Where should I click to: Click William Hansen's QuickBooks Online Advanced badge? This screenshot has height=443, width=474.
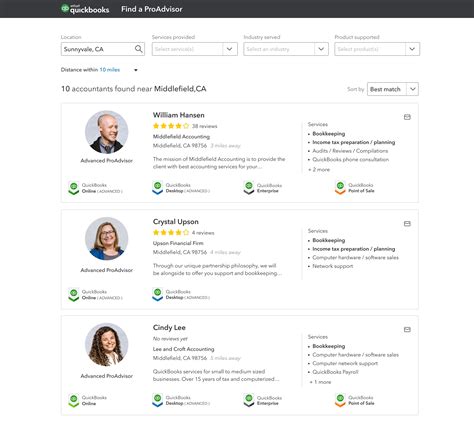95,188
